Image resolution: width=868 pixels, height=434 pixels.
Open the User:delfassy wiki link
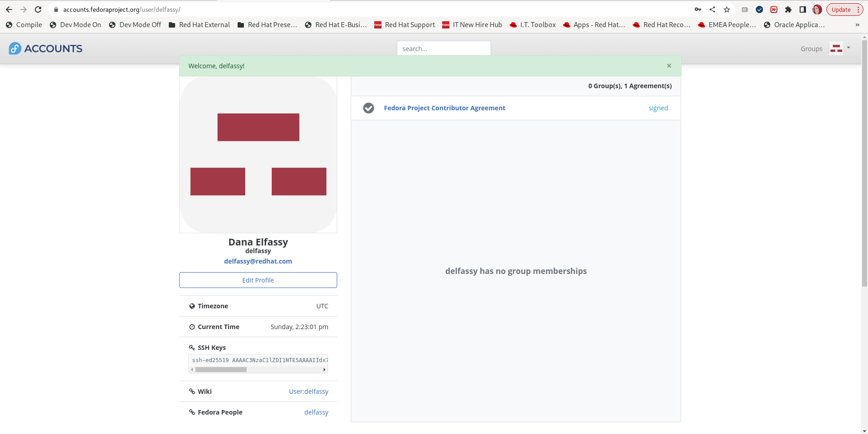(x=309, y=392)
